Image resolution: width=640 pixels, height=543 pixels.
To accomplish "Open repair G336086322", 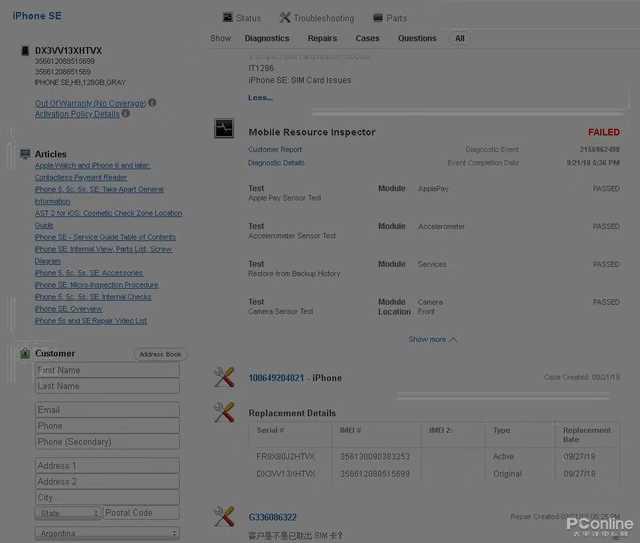I will click(x=272, y=517).
